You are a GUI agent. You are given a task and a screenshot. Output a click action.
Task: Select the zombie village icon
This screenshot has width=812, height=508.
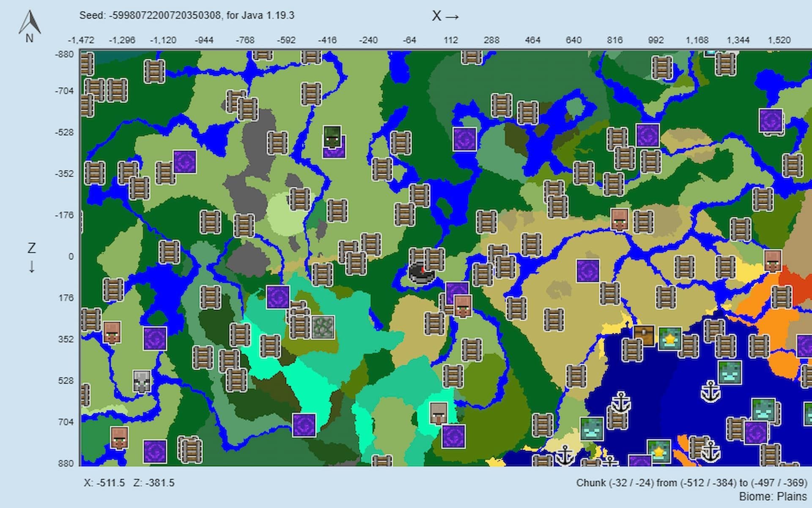[x=332, y=136]
